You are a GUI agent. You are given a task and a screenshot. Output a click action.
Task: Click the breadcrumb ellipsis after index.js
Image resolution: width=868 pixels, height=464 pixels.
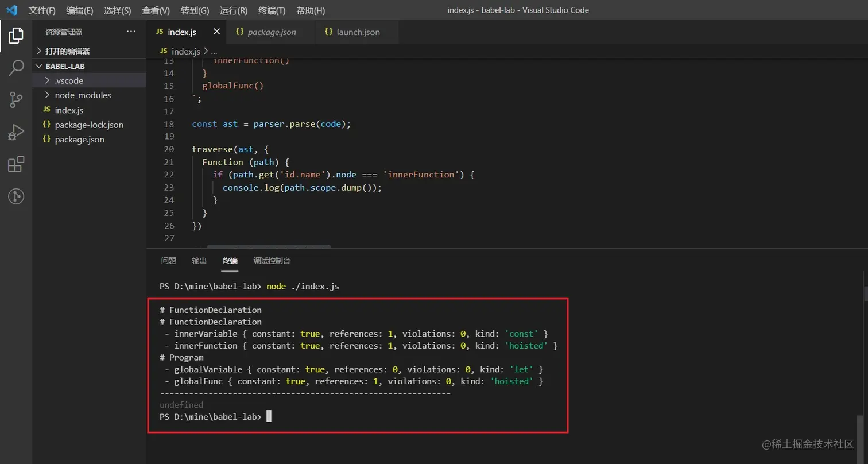(214, 51)
